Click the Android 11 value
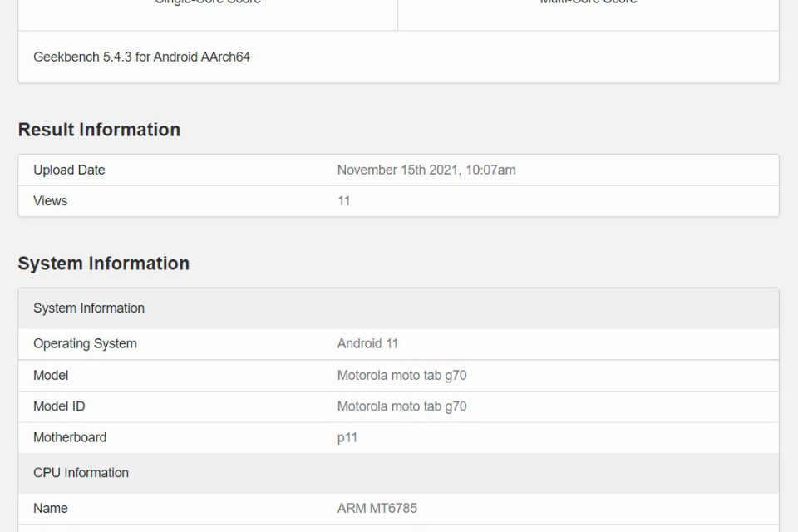 point(367,344)
